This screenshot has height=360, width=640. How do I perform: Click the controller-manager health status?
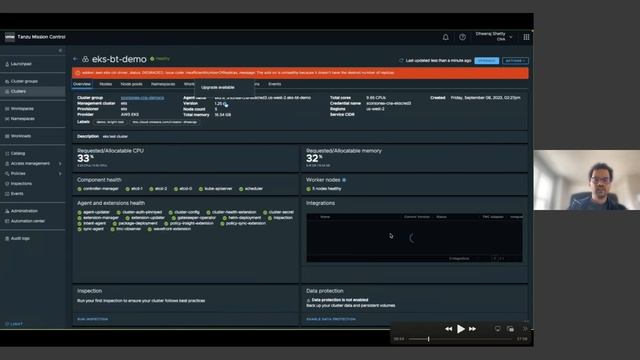click(98, 189)
